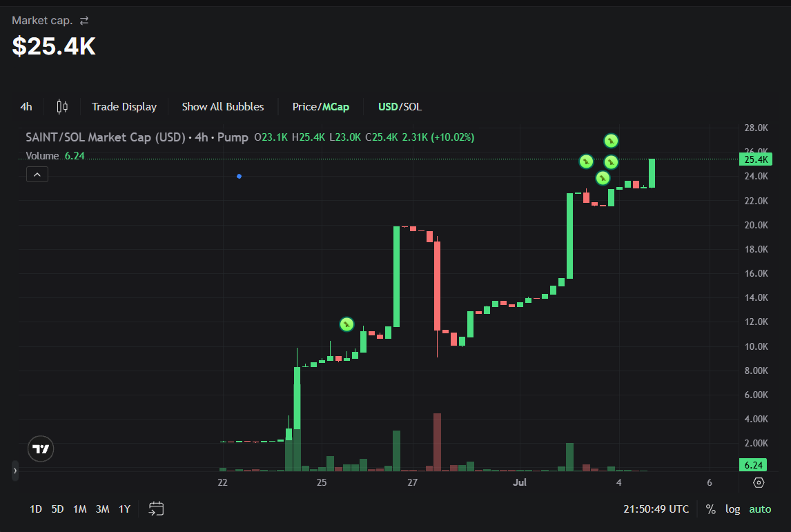
Task: Toggle Trade Display
Action: pos(124,107)
